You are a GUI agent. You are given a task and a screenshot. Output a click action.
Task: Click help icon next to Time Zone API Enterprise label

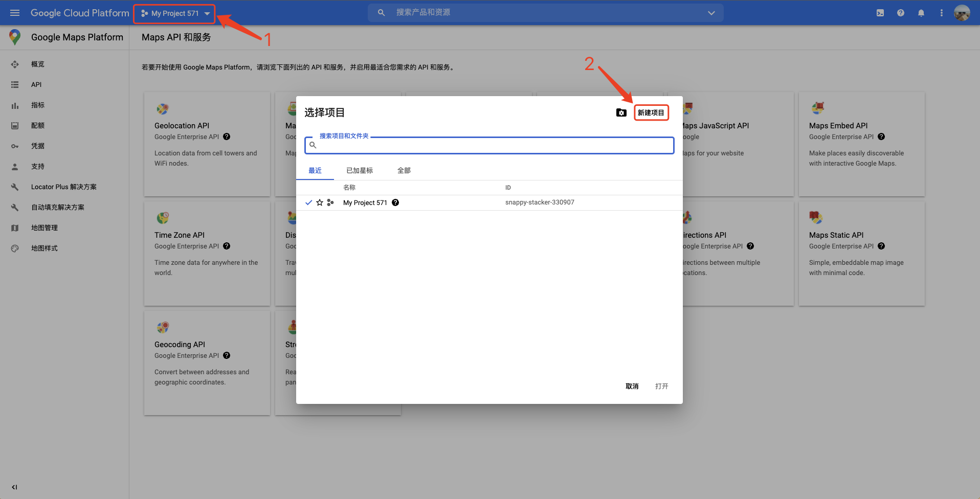[227, 246]
